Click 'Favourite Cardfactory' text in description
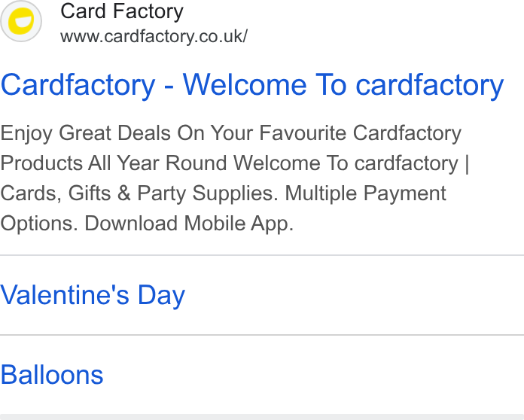The height and width of the screenshot is (420, 524). pos(360,133)
